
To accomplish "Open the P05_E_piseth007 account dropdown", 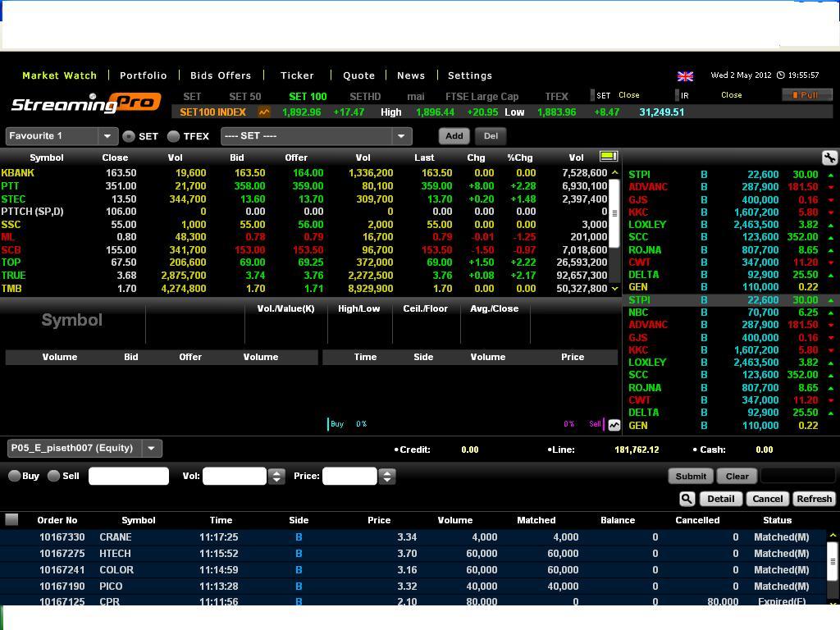I will 151,448.
